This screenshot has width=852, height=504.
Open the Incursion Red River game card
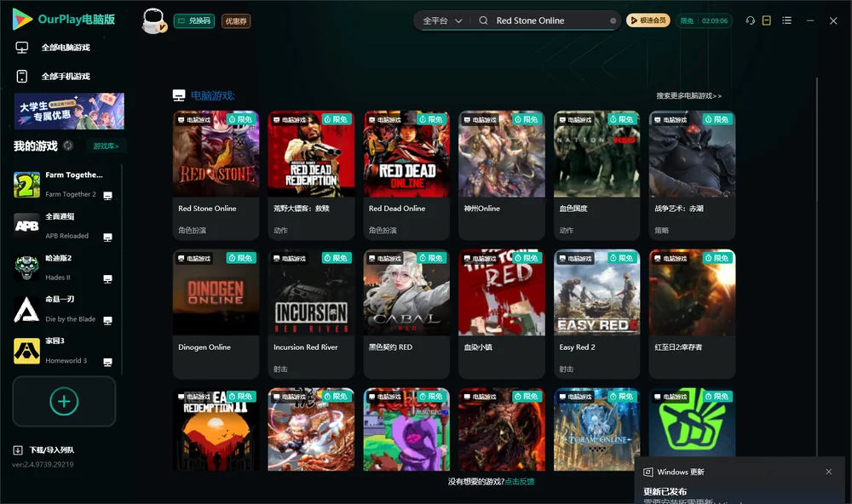pos(311,314)
